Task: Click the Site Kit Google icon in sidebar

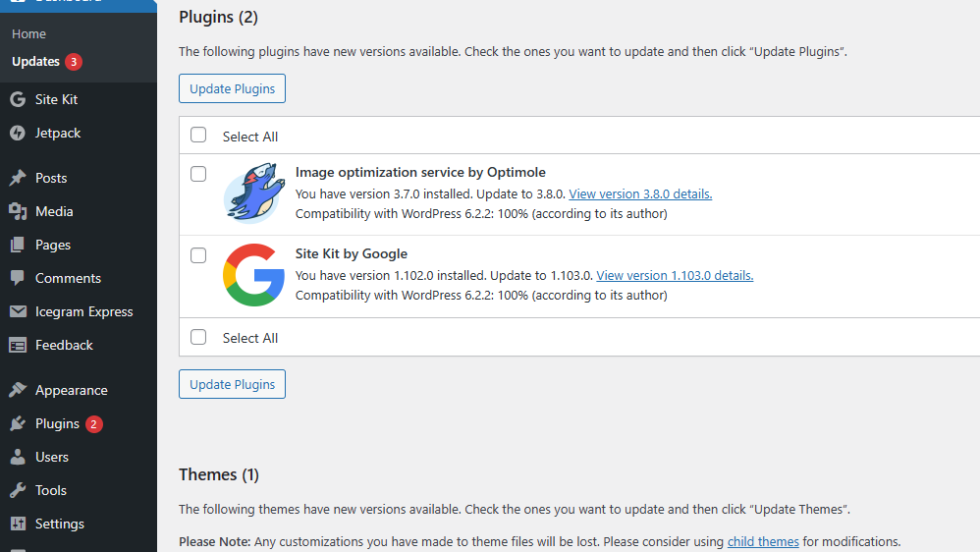Action: coord(18,99)
